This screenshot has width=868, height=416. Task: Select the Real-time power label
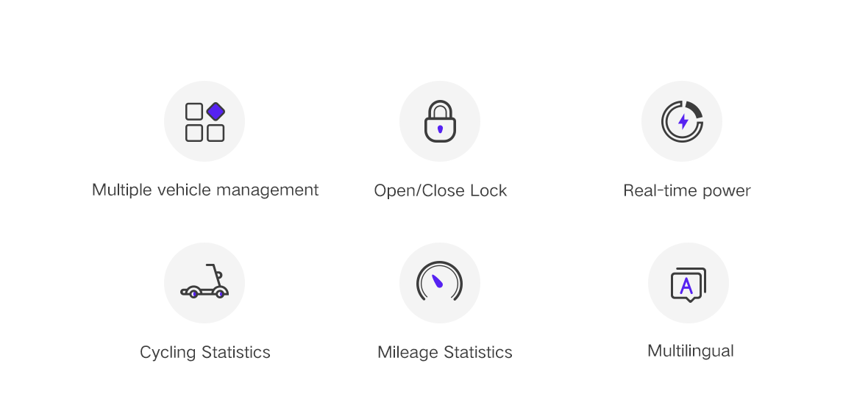[687, 191]
